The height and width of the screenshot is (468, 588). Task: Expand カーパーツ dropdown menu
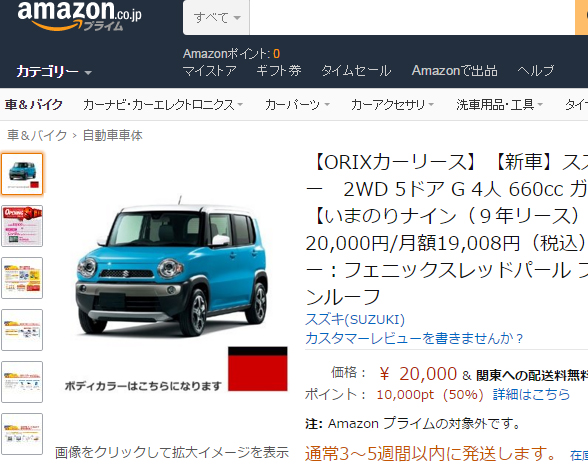coord(297,105)
